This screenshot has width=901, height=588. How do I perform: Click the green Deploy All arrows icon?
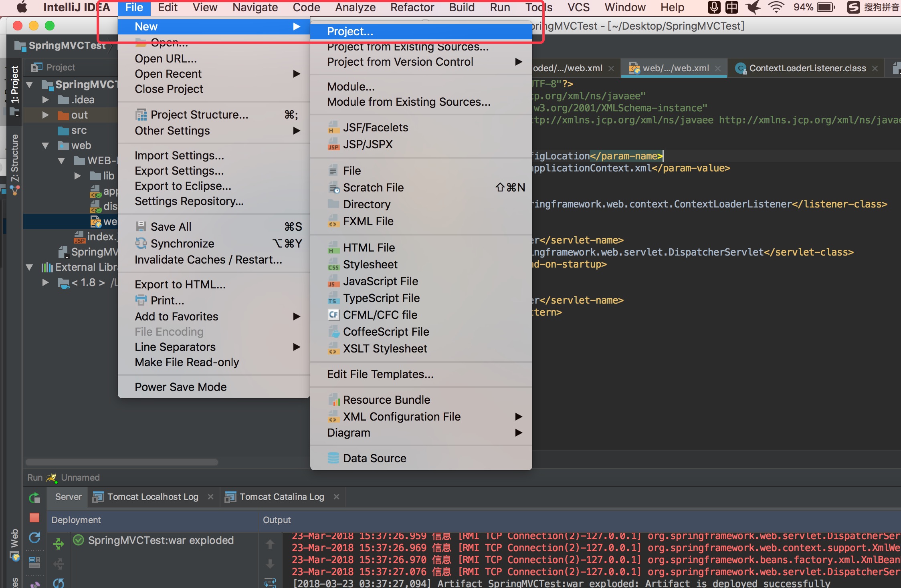tap(59, 544)
